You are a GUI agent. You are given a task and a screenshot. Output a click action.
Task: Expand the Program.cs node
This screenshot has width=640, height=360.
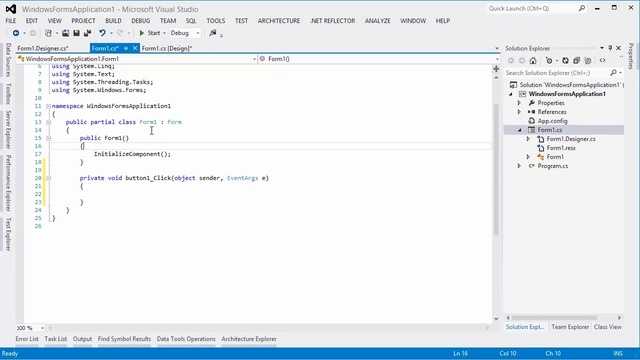point(520,166)
